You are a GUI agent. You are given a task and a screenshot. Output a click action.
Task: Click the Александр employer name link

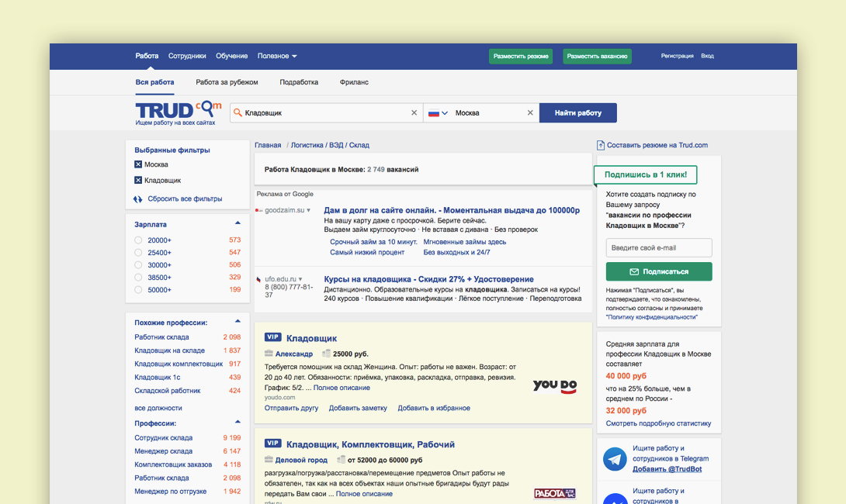pyautogui.click(x=294, y=354)
